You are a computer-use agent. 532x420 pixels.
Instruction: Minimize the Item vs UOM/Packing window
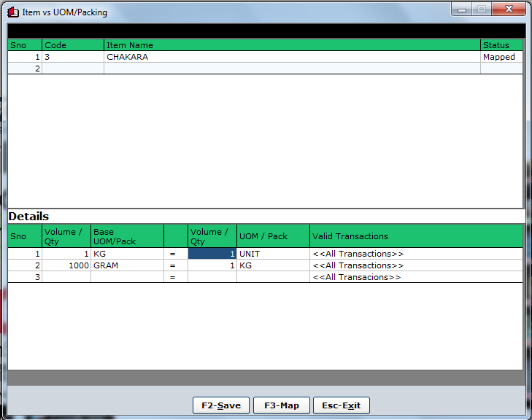point(462,9)
